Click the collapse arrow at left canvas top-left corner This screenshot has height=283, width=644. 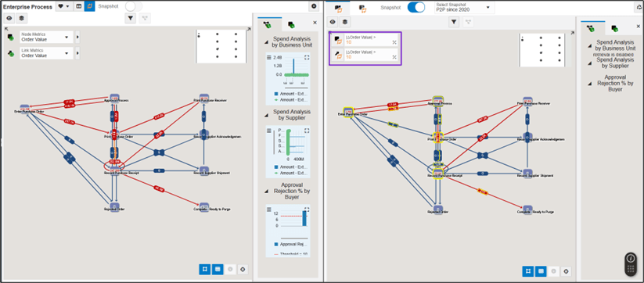pyautogui.click(x=6, y=29)
